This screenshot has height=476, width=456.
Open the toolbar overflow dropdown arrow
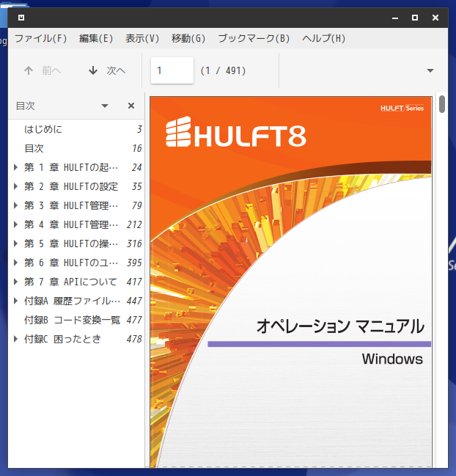(430, 70)
